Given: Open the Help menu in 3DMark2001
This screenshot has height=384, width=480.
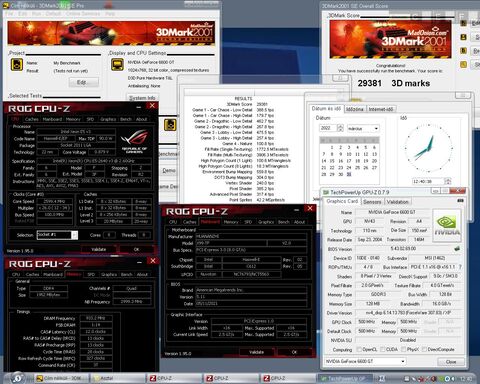Looking at the screenshot, I should pyautogui.click(x=110, y=14).
